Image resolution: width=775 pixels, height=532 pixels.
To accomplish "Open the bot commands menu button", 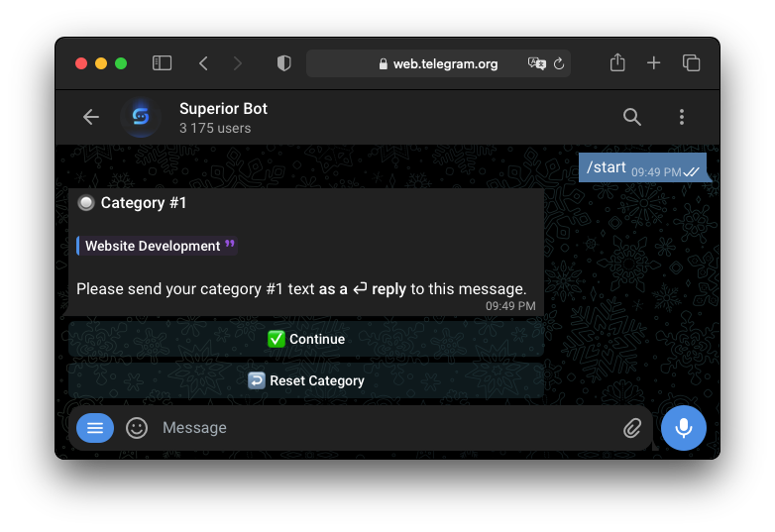I will (x=95, y=428).
